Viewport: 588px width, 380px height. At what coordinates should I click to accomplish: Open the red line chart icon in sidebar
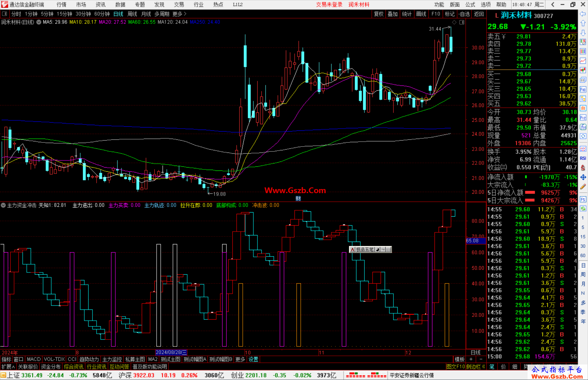coord(583,61)
